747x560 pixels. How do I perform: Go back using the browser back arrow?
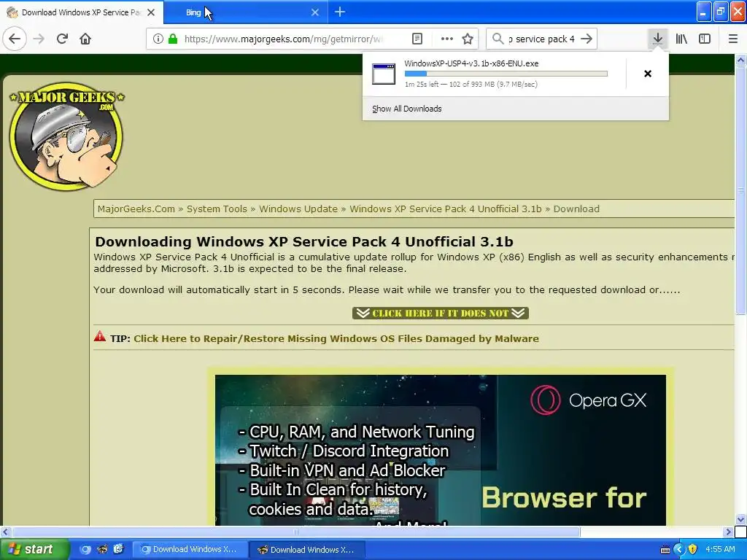tap(15, 39)
